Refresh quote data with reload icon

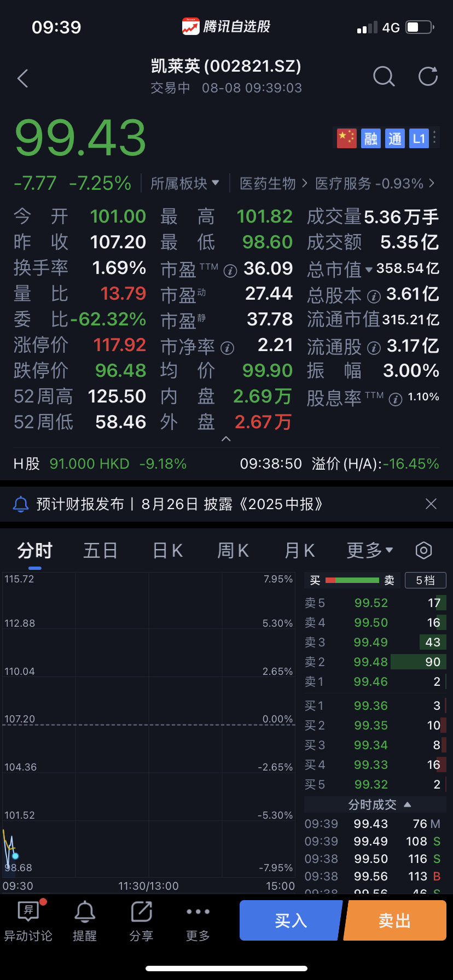428,77
